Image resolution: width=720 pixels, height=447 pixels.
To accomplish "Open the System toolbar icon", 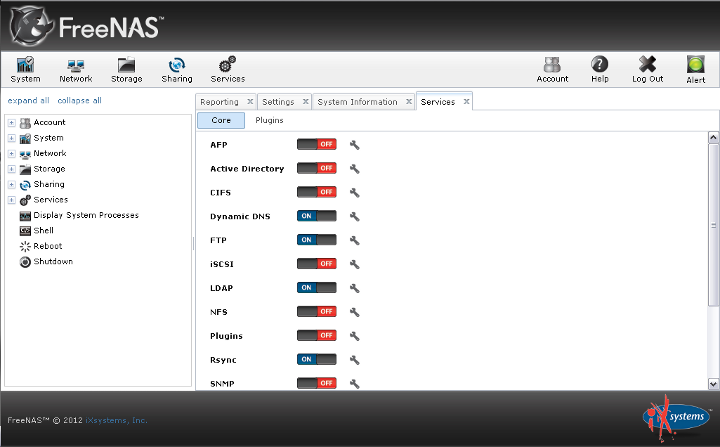I will tap(25, 70).
